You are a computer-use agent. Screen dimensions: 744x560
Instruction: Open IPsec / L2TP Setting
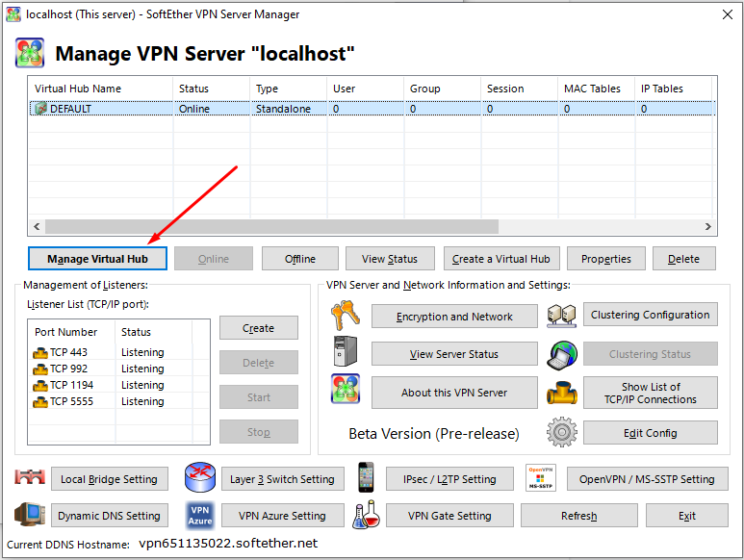(x=449, y=479)
